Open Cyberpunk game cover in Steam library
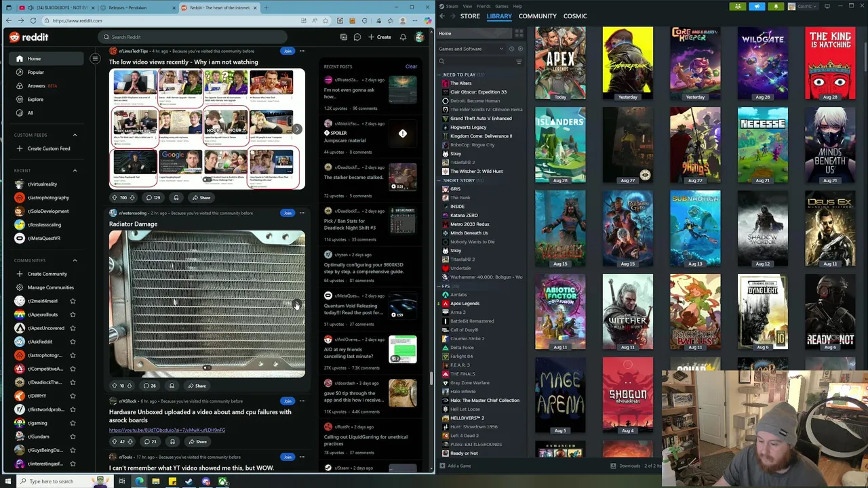The width and height of the screenshot is (868, 488). point(628,60)
